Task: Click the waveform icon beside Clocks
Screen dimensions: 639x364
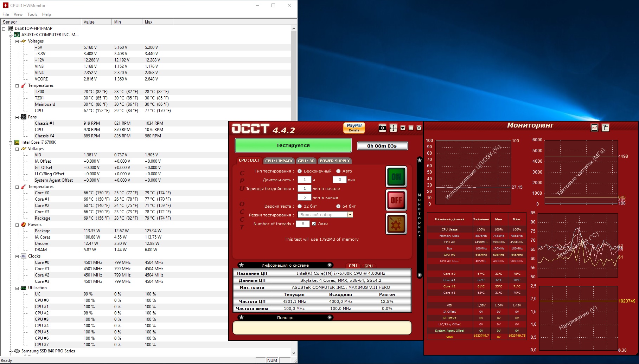Action: pyautogui.click(x=24, y=256)
